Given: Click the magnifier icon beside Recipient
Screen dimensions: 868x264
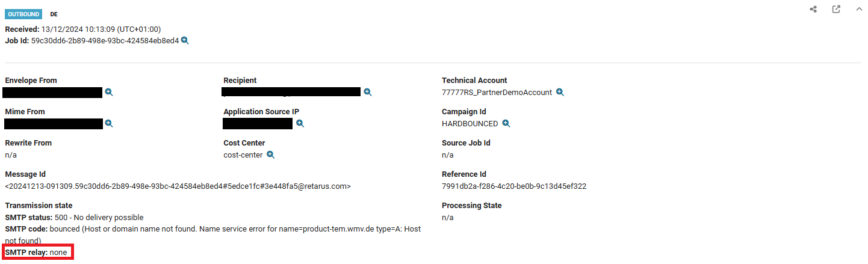Looking at the screenshot, I should [x=367, y=92].
